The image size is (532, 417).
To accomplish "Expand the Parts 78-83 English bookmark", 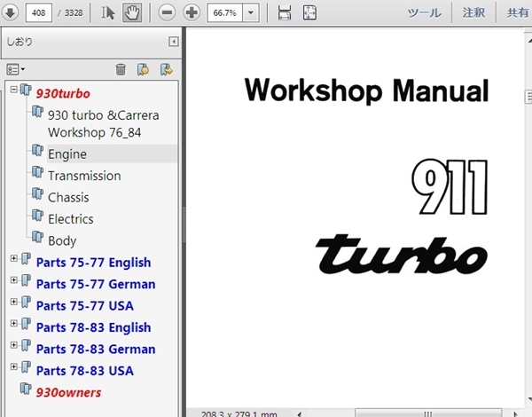I will point(14,323).
